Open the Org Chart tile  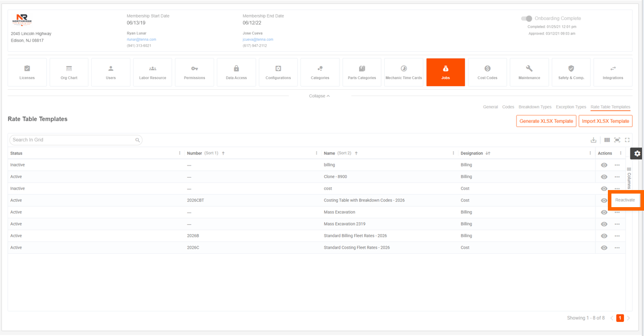coord(69,72)
